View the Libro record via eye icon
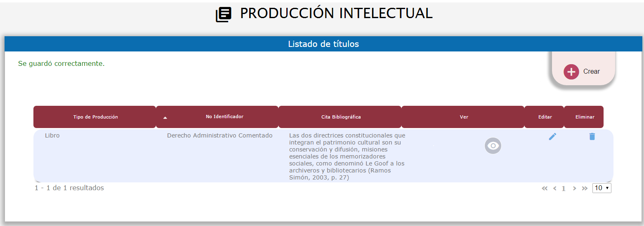Image resolution: width=644 pixels, height=226 pixels. pyautogui.click(x=493, y=146)
